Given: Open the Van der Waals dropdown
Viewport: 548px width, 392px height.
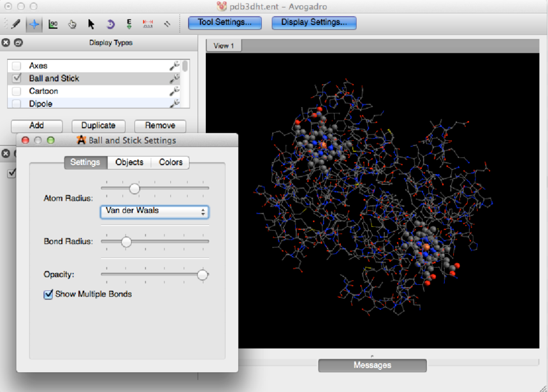Looking at the screenshot, I should point(154,212).
